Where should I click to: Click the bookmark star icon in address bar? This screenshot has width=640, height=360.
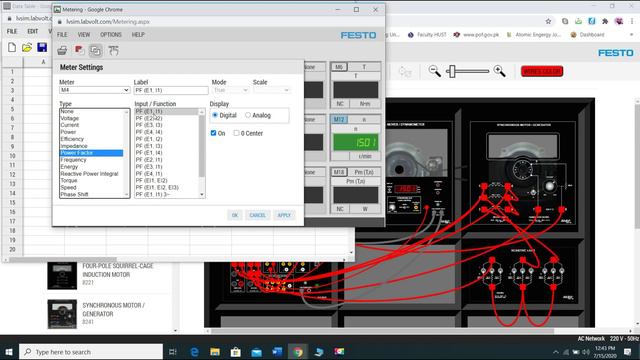pos(548,21)
